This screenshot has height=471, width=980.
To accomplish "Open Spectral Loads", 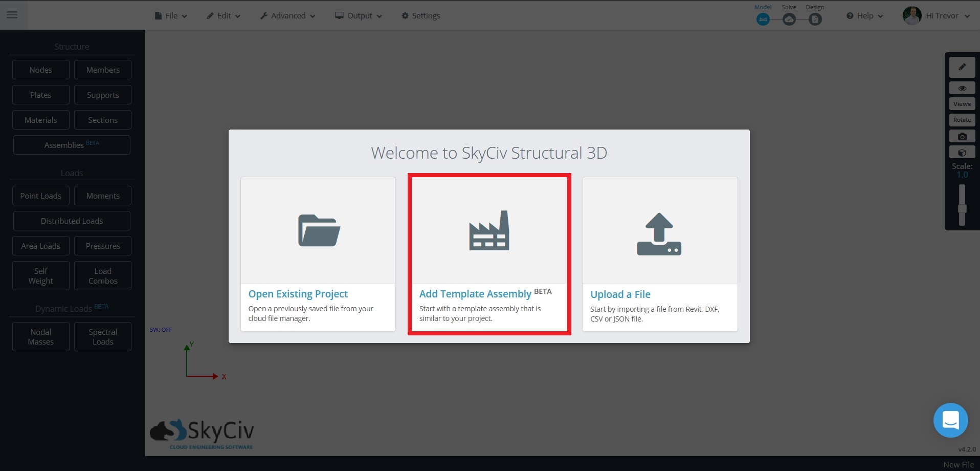I will [x=103, y=337].
